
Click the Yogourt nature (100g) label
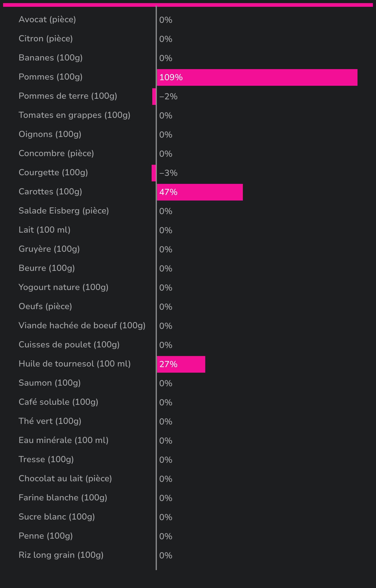pyautogui.click(x=63, y=287)
